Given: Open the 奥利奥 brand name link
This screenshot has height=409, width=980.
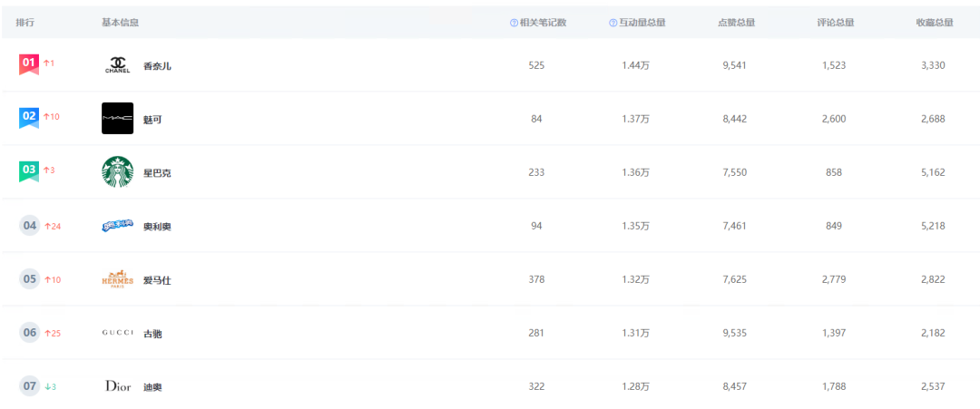Looking at the screenshot, I should pyautogui.click(x=157, y=227).
